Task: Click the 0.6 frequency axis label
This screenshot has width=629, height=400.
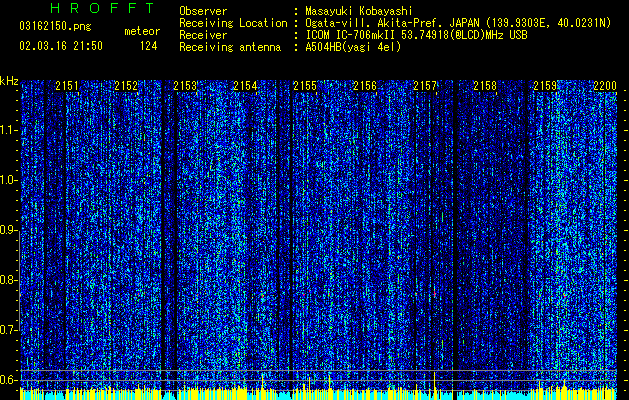Action: (x=8, y=380)
